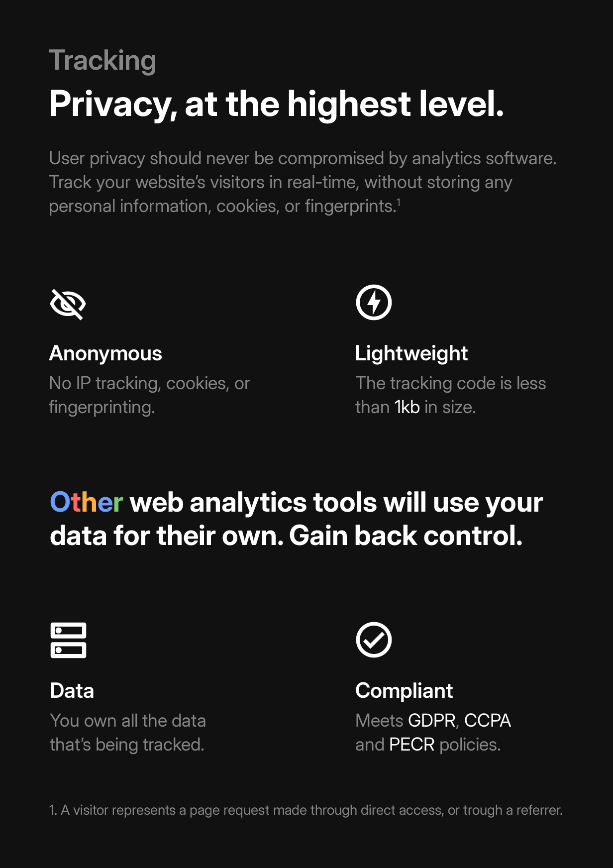This screenshot has height=868, width=613.
Task: Click the visitor footnote at the bottom
Action: tap(306, 810)
